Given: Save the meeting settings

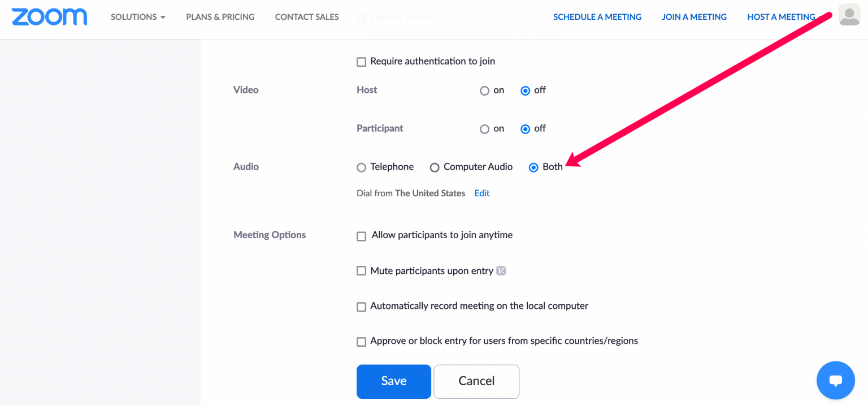Looking at the screenshot, I should (x=393, y=381).
